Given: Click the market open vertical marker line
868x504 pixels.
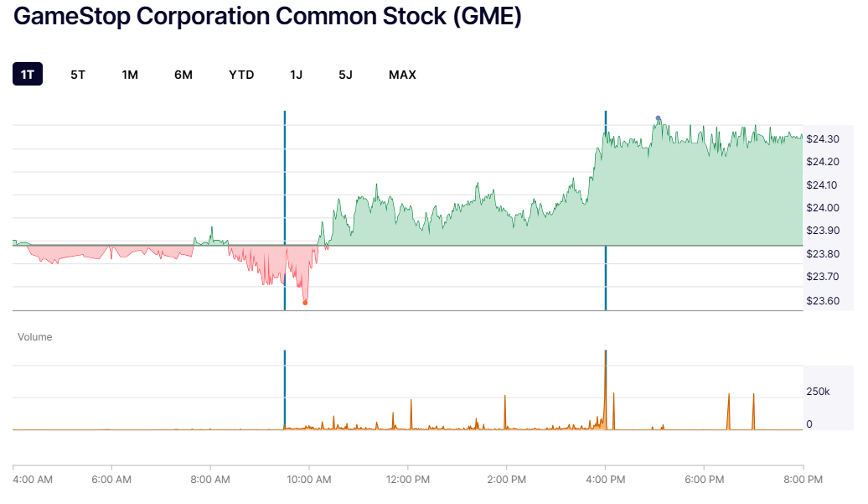Looking at the screenshot, I should pyautogui.click(x=285, y=210).
